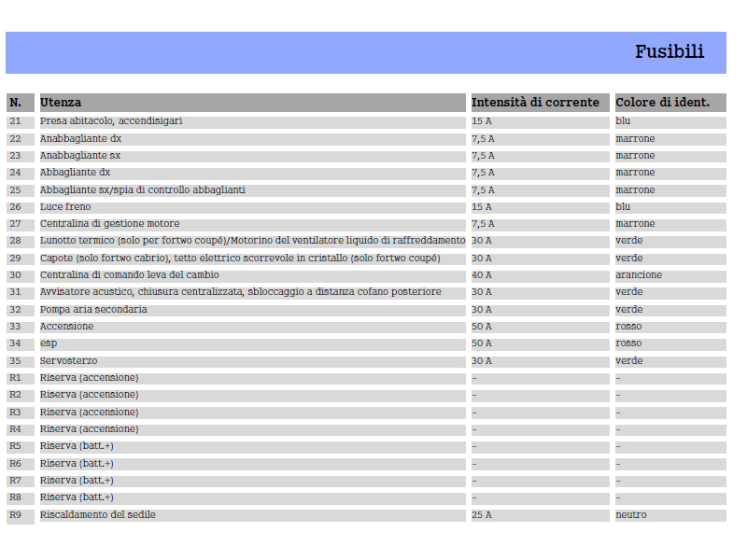Image resolution: width=747 pixels, height=560 pixels.
Task: Select "Riserva (accensione)" in row R1
Action: (x=89, y=378)
